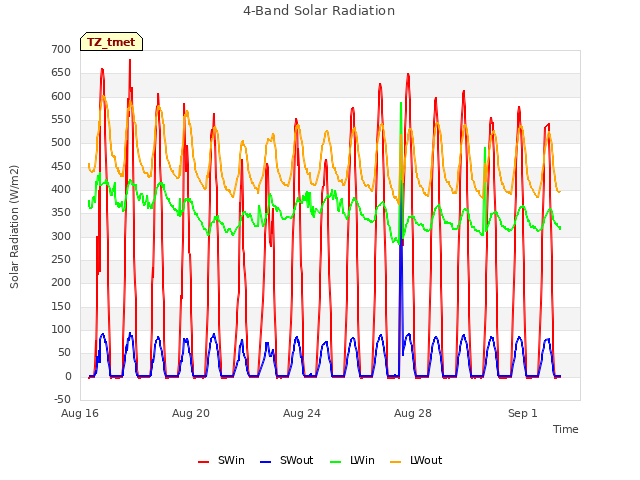Click the Time axis label

coord(565,429)
